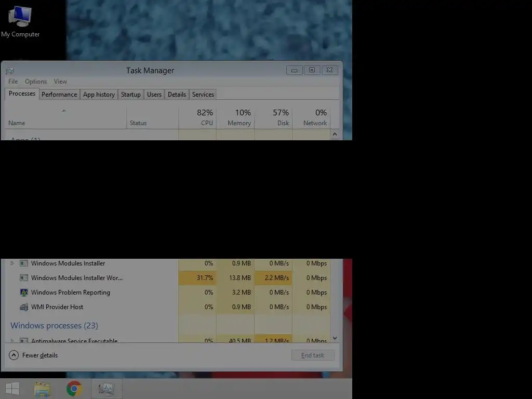Switch to the App history tab
Screen dimensions: 532x399
[99, 95]
